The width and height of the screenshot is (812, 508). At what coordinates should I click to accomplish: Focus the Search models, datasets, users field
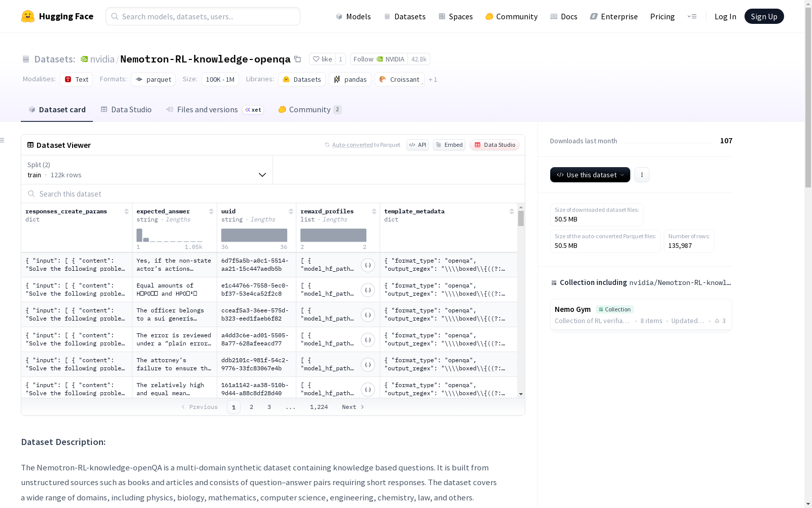coord(203,16)
